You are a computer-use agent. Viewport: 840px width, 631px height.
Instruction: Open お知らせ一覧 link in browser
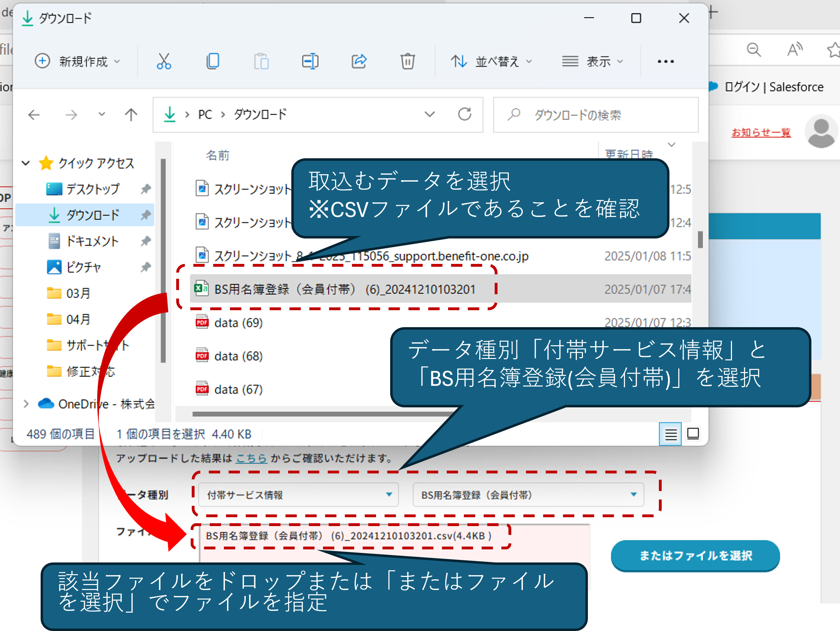point(761,132)
